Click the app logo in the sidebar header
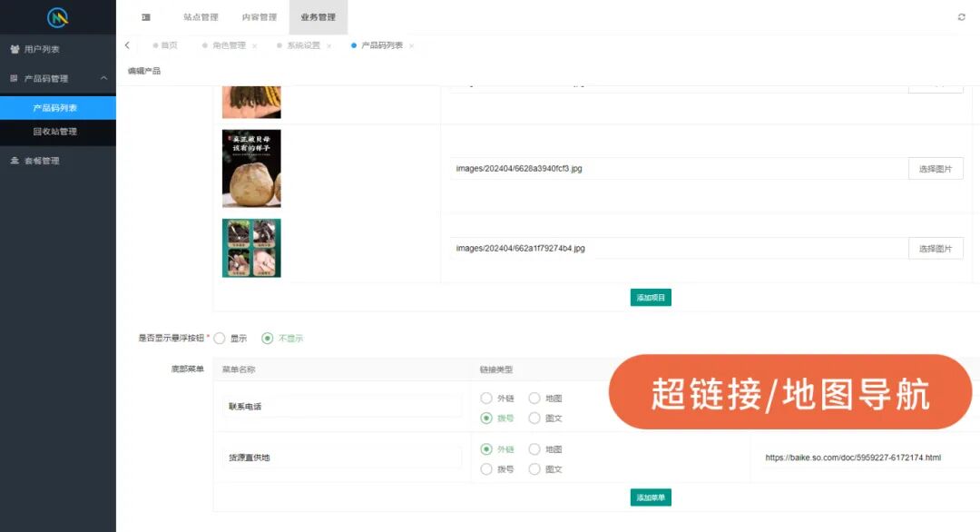980x532 pixels. 58,17
